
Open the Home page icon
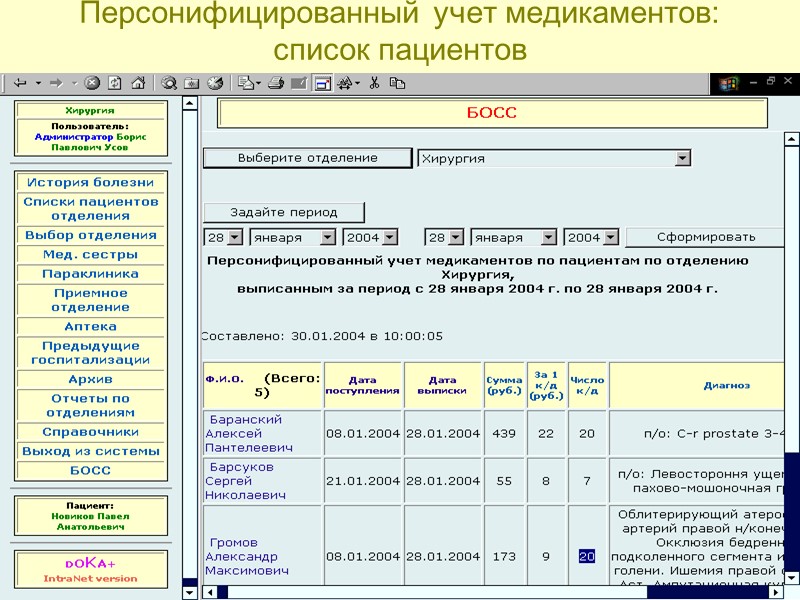point(138,83)
